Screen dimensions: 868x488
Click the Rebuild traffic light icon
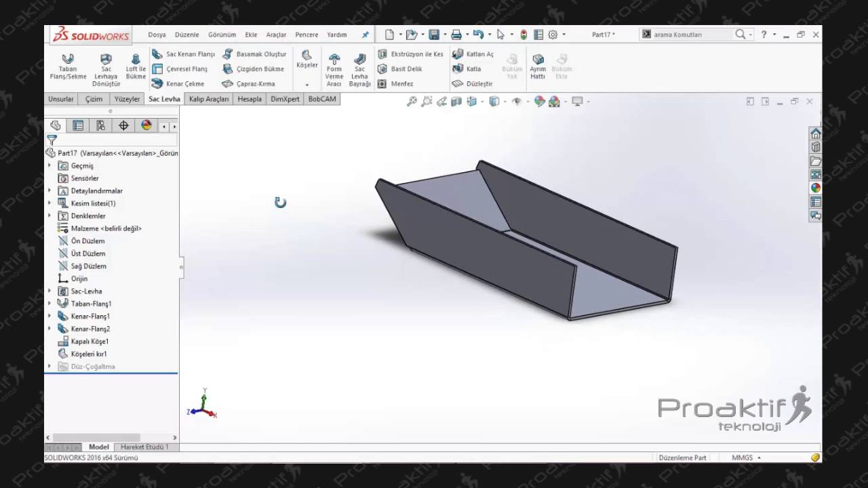[524, 35]
